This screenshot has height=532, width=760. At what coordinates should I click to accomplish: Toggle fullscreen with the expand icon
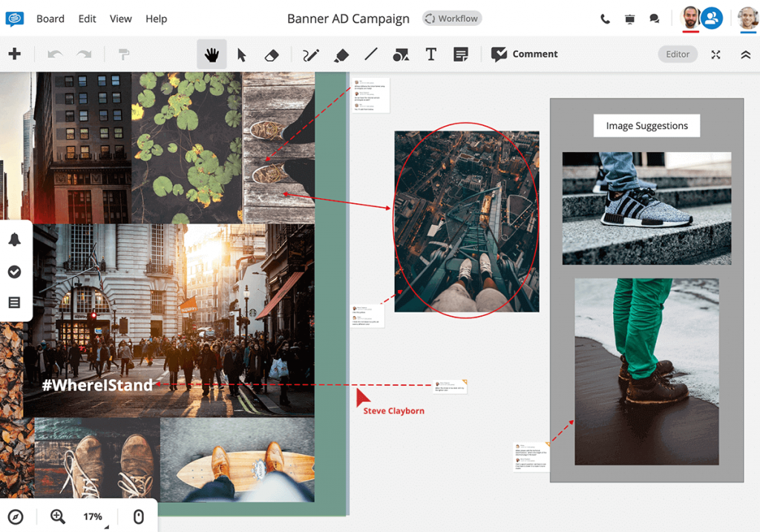tap(715, 53)
